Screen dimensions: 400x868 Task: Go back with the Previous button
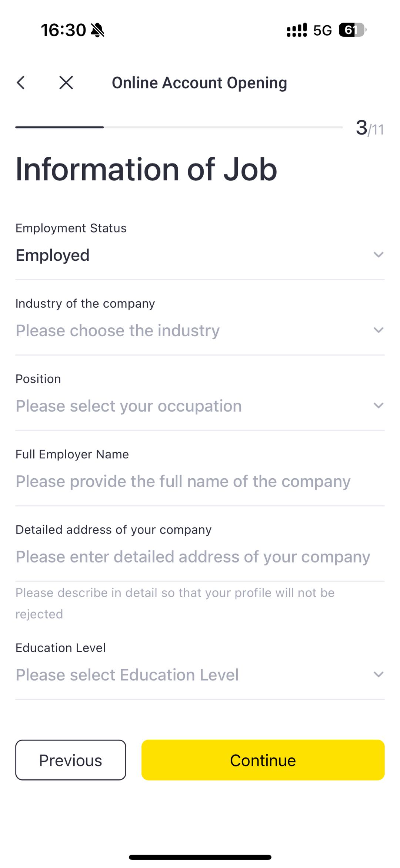click(71, 760)
